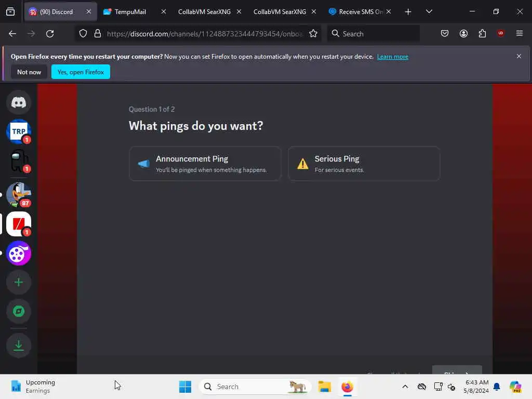This screenshot has width=532, height=399.
Task: Open Upcoming Earnings taskbar widget
Action: [33, 387]
